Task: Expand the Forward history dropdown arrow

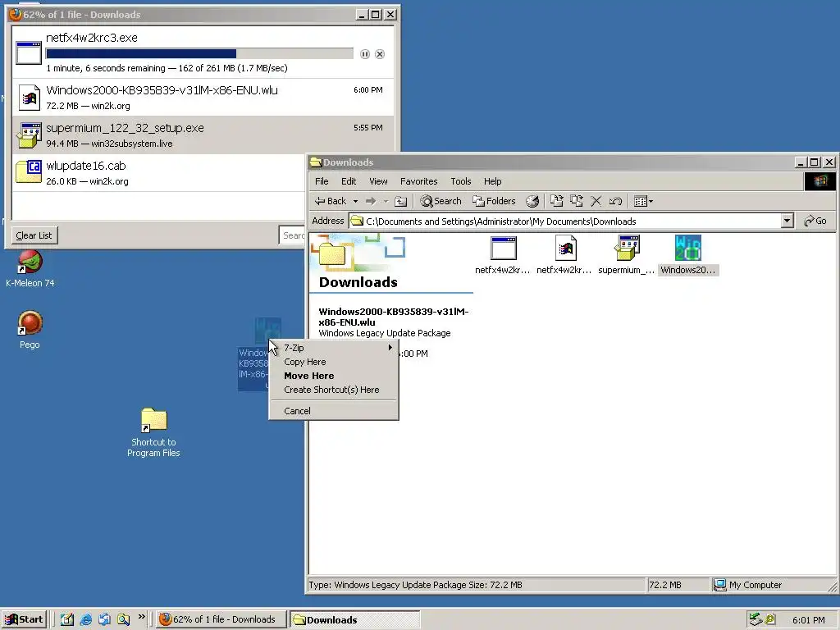Action: point(386,202)
